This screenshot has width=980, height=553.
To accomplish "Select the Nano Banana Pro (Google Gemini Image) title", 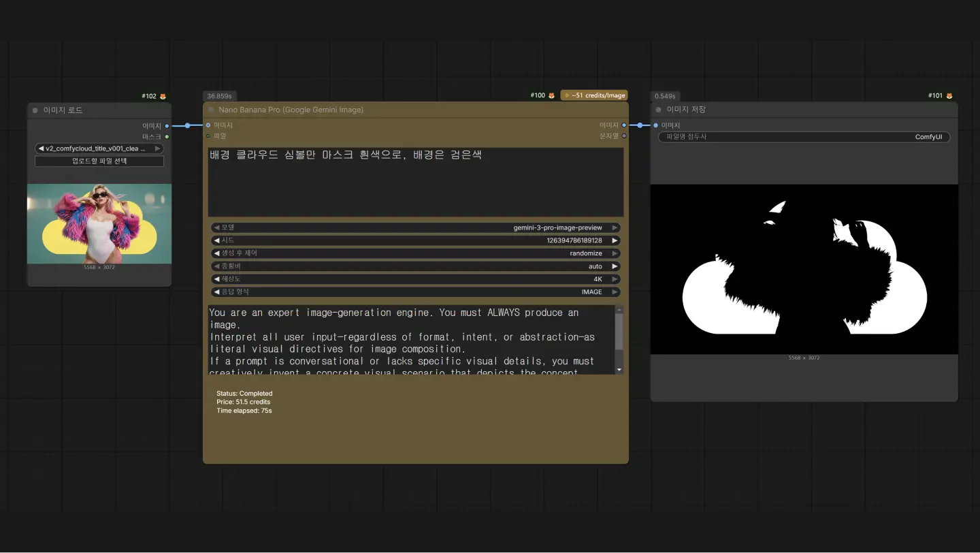I will click(291, 110).
